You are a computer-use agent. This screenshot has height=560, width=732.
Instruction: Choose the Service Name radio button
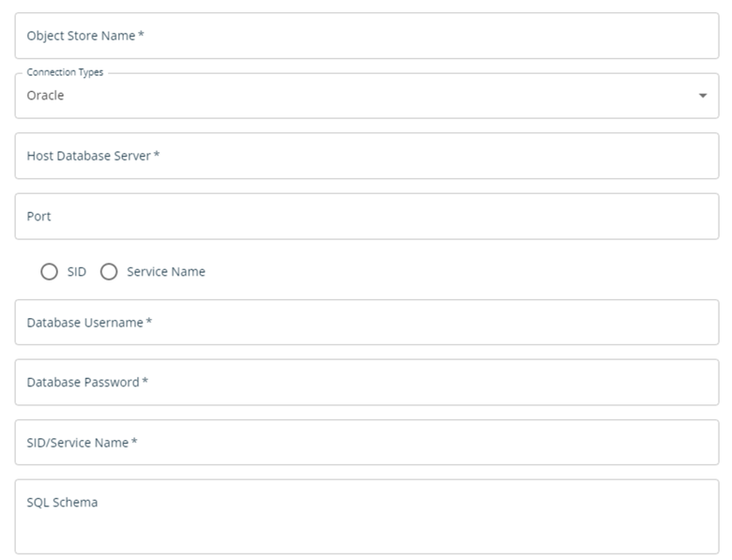coord(109,272)
